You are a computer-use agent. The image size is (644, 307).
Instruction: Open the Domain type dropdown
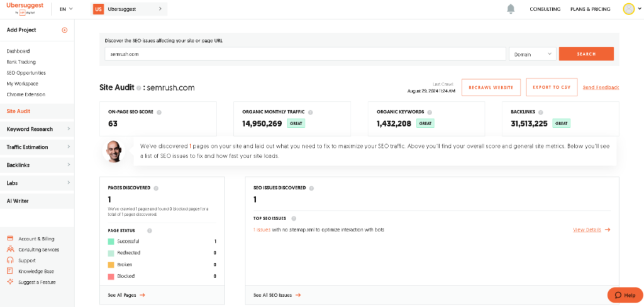(532, 54)
